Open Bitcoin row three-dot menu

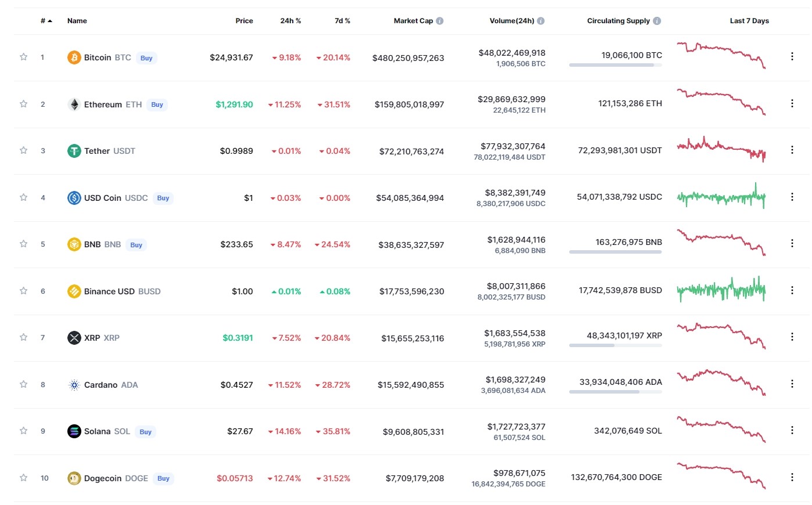coord(792,56)
